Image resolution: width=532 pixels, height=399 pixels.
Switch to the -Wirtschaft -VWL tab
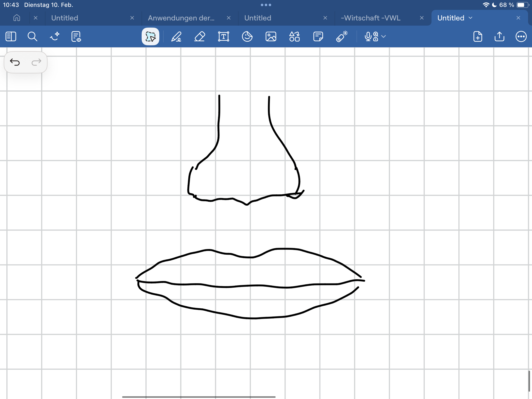pos(370,18)
